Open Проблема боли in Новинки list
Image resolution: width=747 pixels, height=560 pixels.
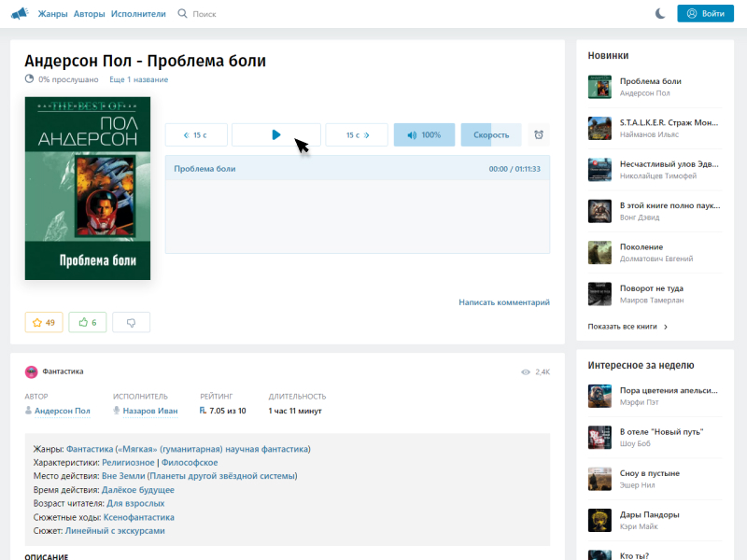point(650,81)
